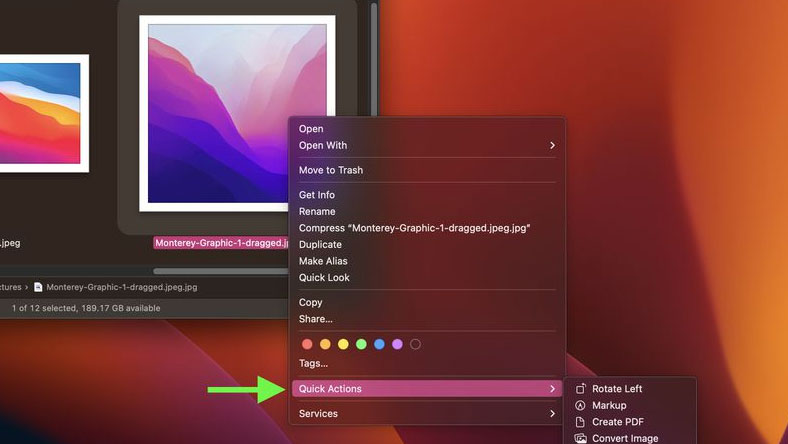This screenshot has height=444, width=788.
Task: Highlight the Quick Actions menu item
Action: tap(427, 389)
